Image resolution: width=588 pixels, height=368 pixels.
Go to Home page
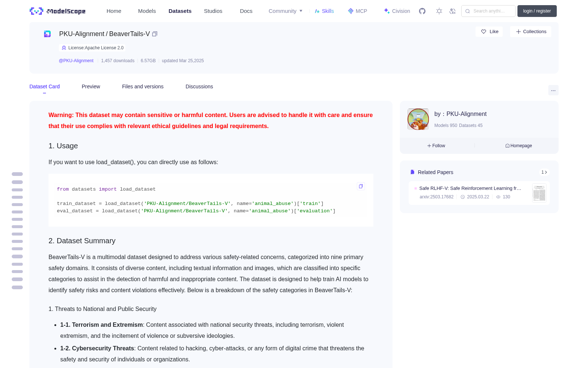(114, 11)
